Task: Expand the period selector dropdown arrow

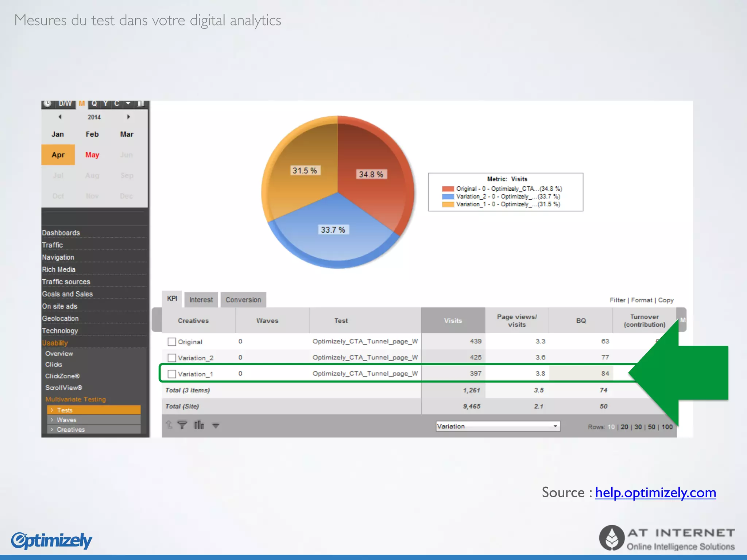Action: [x=128, y=104]
